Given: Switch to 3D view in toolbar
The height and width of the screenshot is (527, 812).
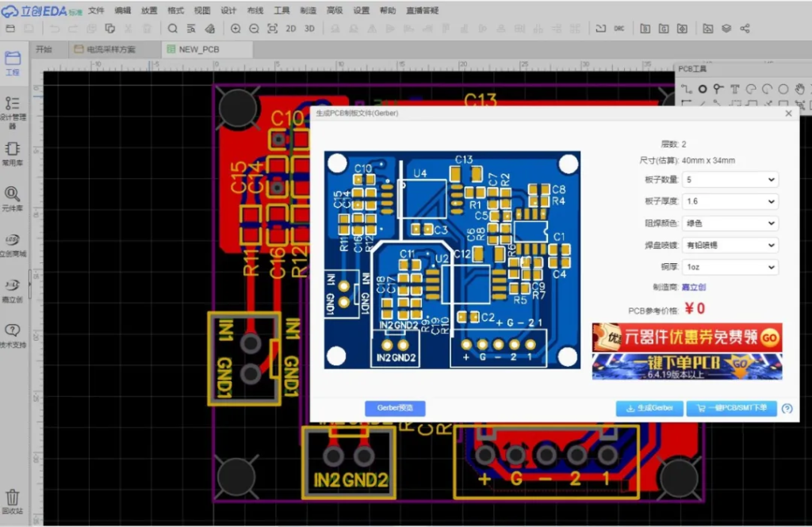Looking at the screenshot, I should [x=310, y=29].
